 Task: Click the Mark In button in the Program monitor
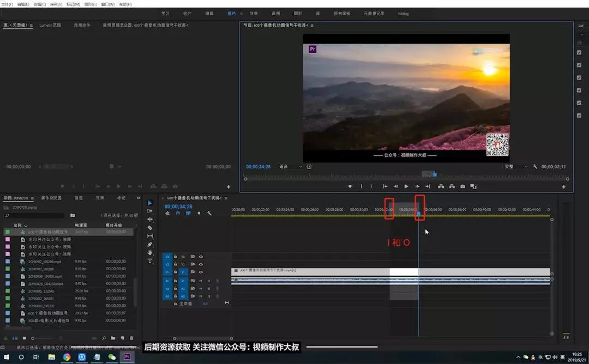coord(362,186)
